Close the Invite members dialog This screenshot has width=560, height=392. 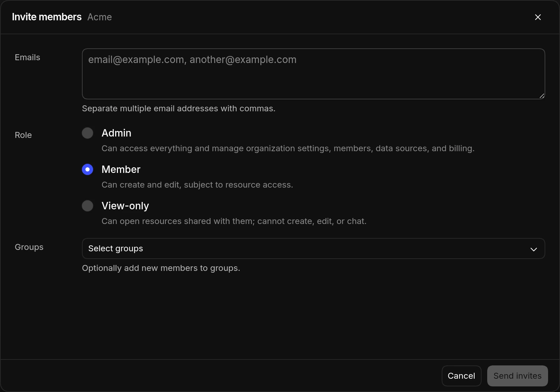coord(538,17)
